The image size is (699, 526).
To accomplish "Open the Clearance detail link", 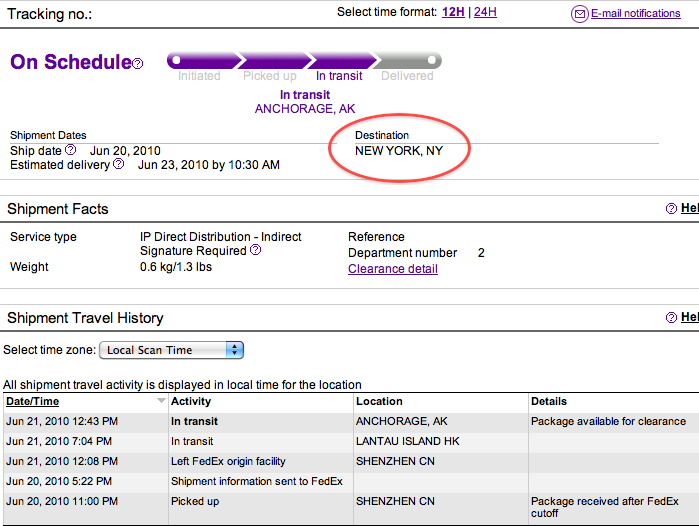I will click(393, 269).
